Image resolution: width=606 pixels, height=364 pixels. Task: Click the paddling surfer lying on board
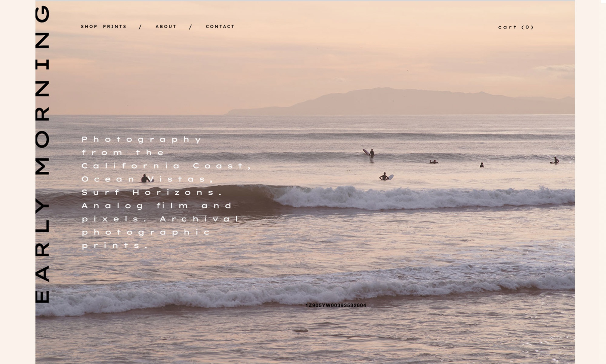(434, 162)
